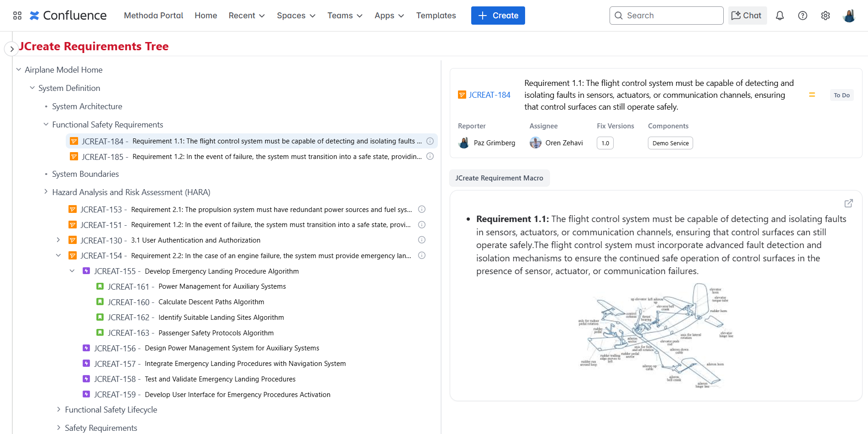Click the info icon for JCREAT-184 row
Viewport: 868px width, 434px height.
click(430, 141)
